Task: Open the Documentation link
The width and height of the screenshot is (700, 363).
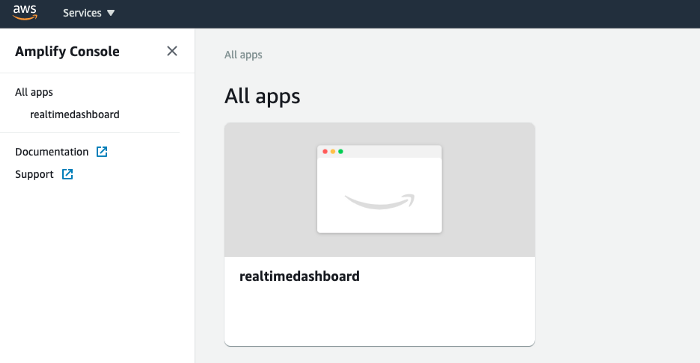Action: pyautogui.click(x=52, y=152)
